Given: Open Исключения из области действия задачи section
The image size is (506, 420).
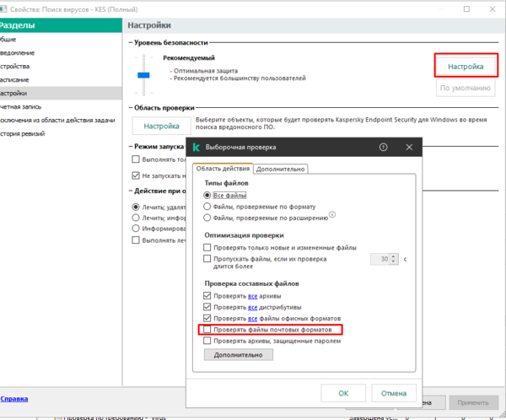Looking at the screenshot, I should (x=61, y=121).
